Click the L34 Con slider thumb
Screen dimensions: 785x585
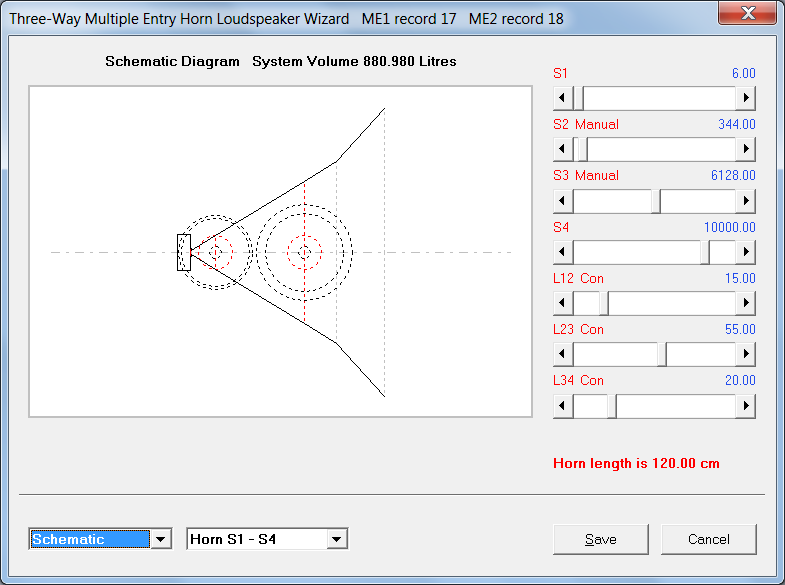612,405
